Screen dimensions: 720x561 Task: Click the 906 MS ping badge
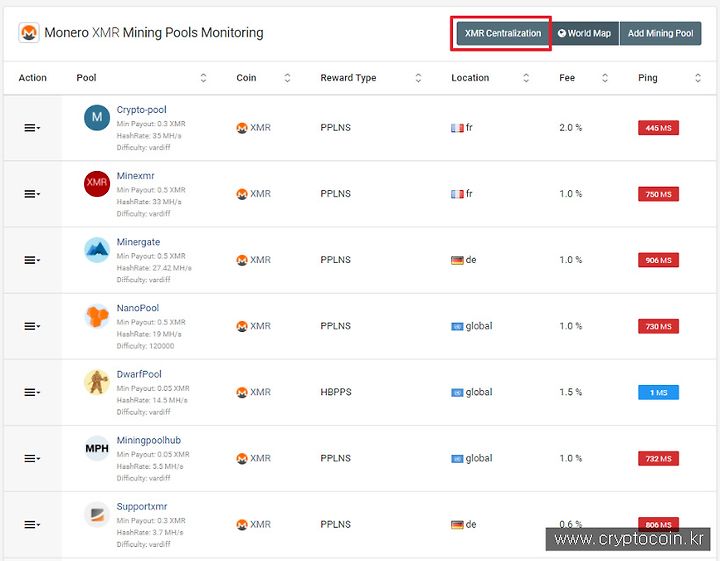(x=658, y=260)
